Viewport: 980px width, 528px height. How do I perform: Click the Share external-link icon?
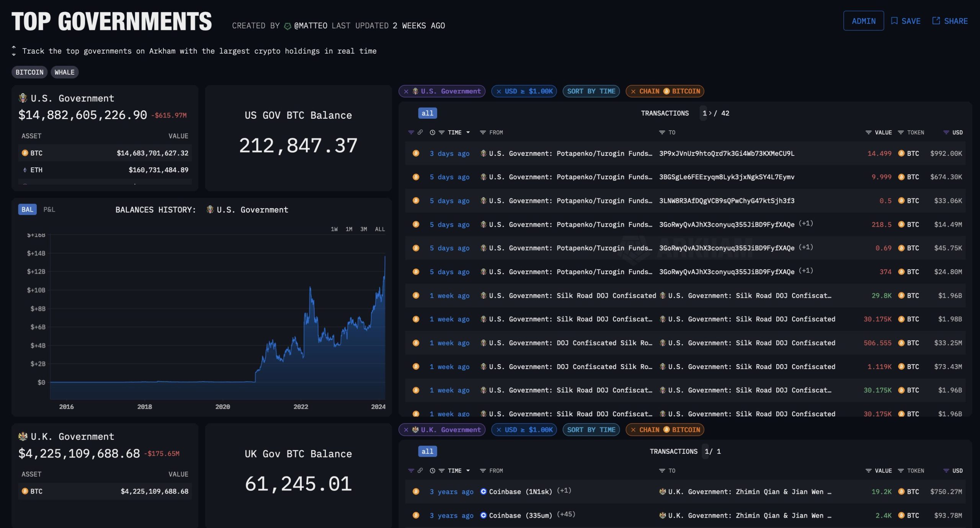pos(936,21)
